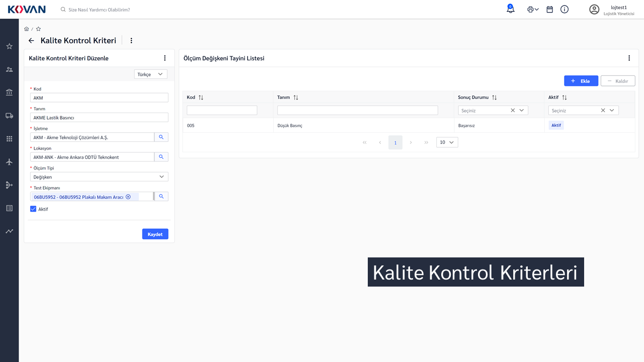This screenshot has height=362, width=644.
Task: Click the KOVAN logo
Action: click(27, 10)
